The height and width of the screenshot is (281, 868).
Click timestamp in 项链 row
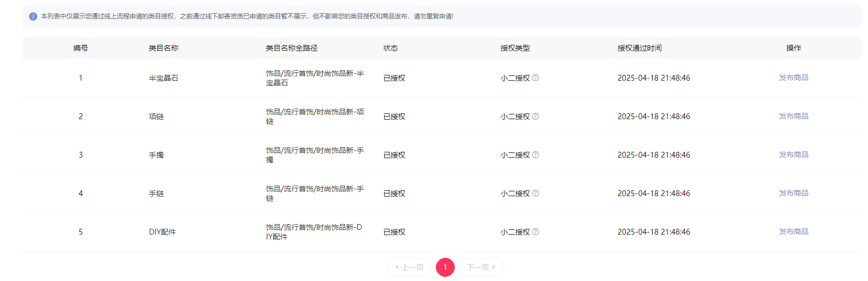pos(654,117)
